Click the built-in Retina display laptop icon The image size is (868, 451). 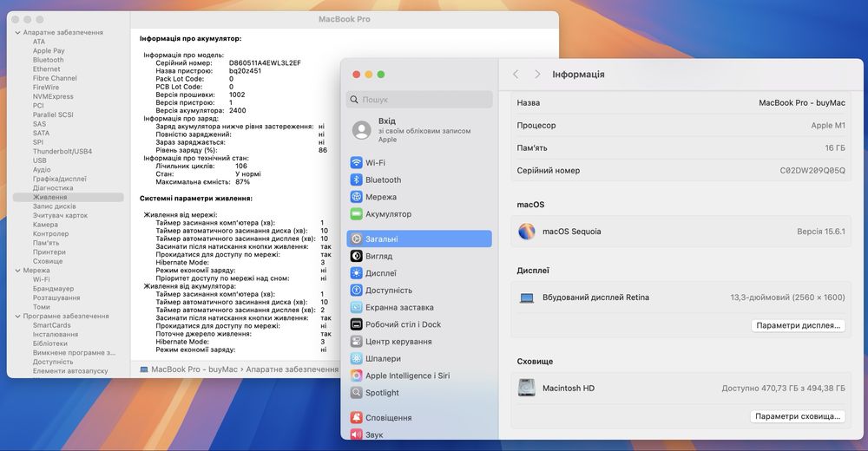coord(527,298)
